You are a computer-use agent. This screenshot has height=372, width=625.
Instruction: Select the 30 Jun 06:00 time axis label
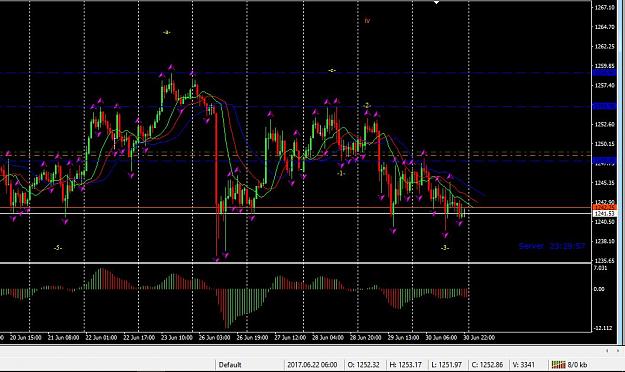click(441, 337)
